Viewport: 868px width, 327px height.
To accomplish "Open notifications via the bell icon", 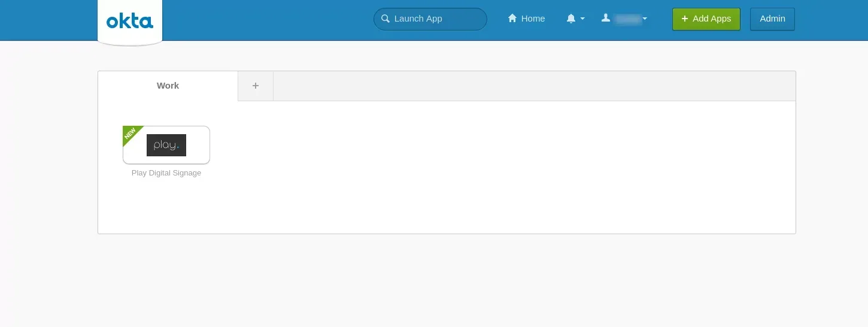I will click(x=571, y=19).
